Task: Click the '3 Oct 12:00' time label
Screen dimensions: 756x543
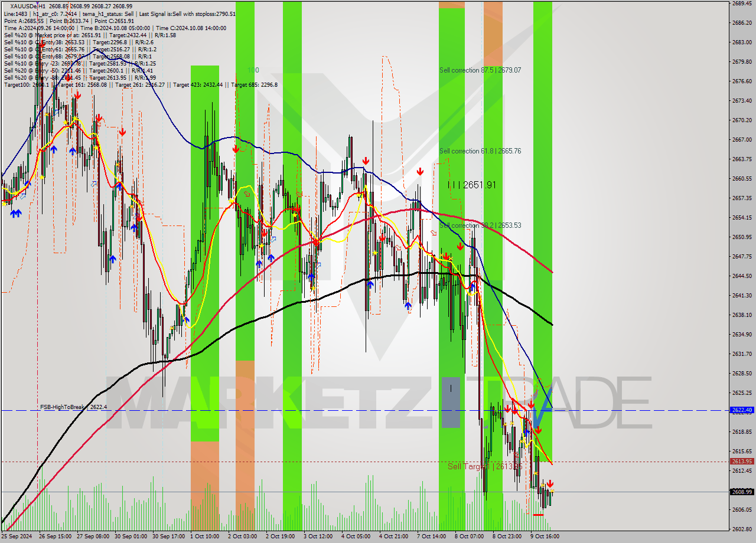Action: [318, 537]
